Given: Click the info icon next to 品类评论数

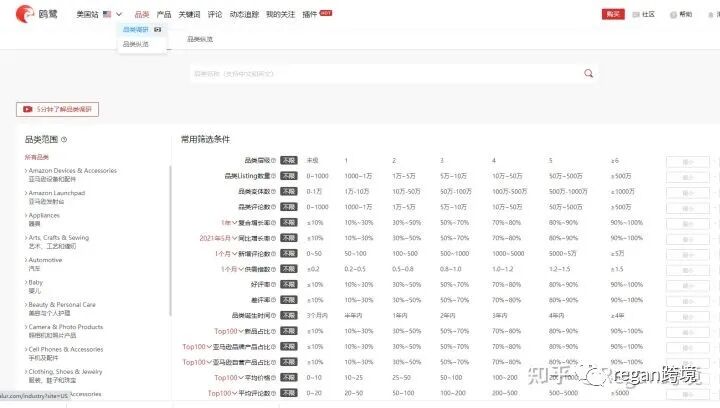Looking at the screenshot, I should pyautogui.click(x=274, y=207).
